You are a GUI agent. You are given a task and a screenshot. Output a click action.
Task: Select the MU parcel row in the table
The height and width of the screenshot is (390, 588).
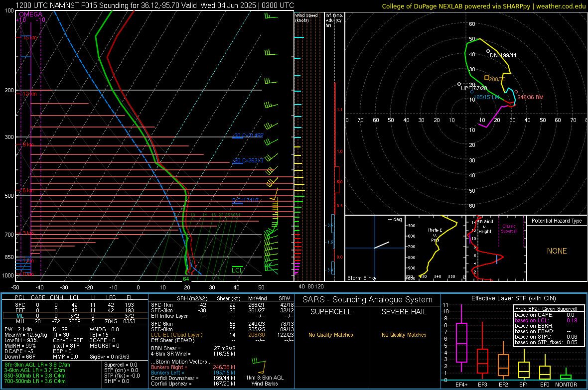(75, 321)
